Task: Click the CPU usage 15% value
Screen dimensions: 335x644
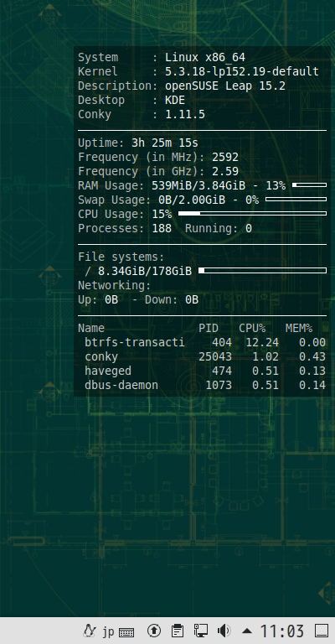Action: [x=162, y=214]
